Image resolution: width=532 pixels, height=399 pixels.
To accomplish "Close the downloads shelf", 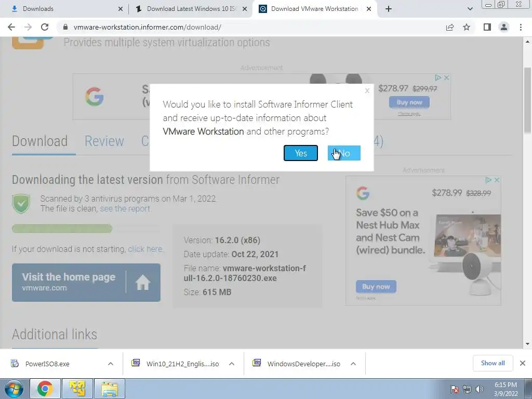I will pyautogui.click(x=523, y=363).
